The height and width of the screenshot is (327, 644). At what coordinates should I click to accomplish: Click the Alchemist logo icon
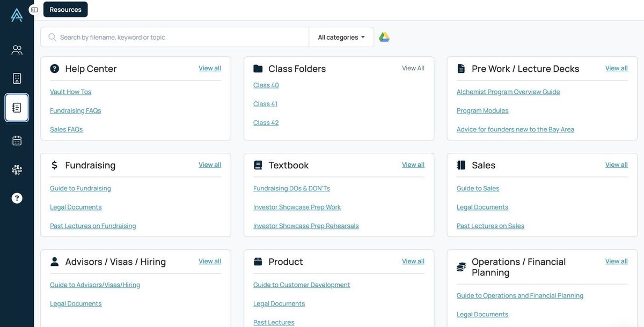pos(17,15)
